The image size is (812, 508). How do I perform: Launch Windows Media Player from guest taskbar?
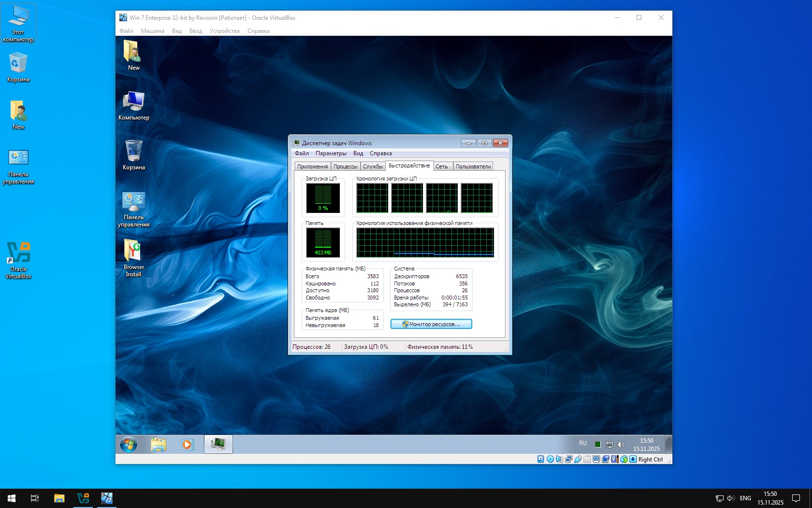point(188,444)
